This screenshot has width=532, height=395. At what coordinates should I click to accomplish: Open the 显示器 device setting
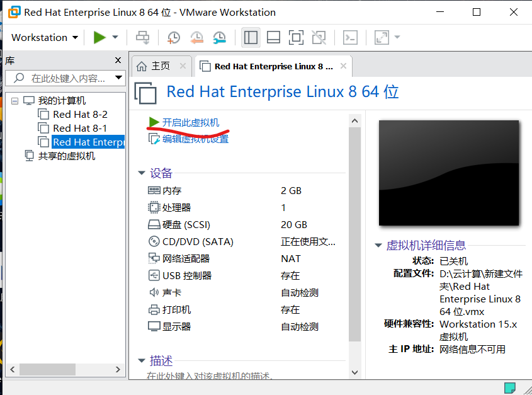pos(169,326)
